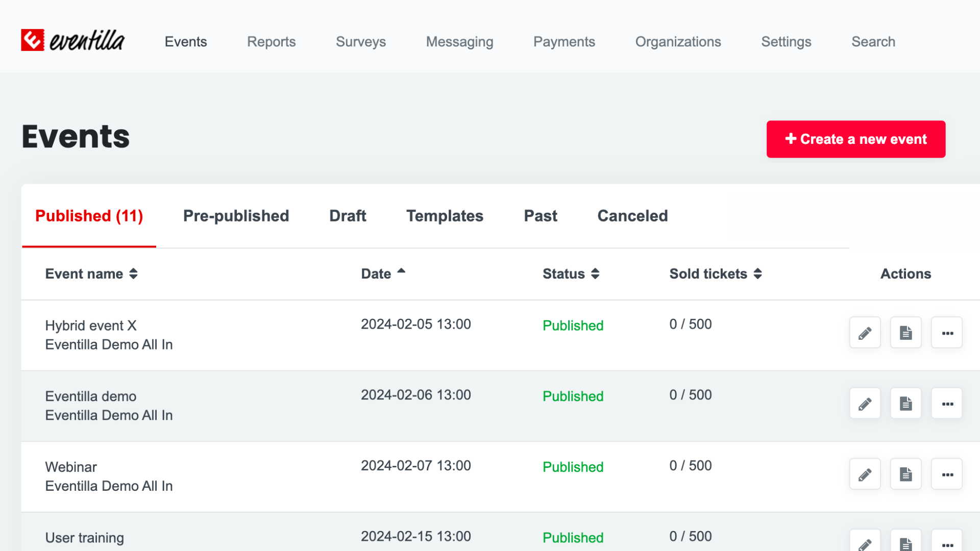Open the edit pencil for Hybrid event X
The image size is (980, 551).
865,332
